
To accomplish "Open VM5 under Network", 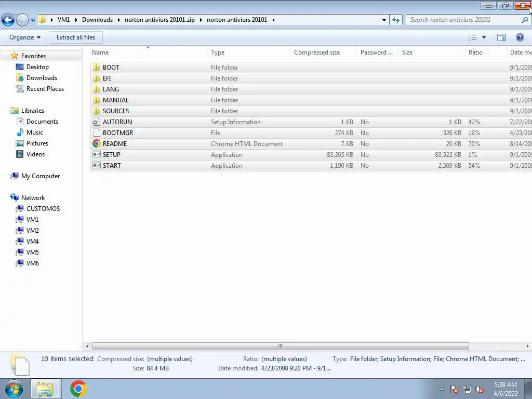I will point(33,252).
